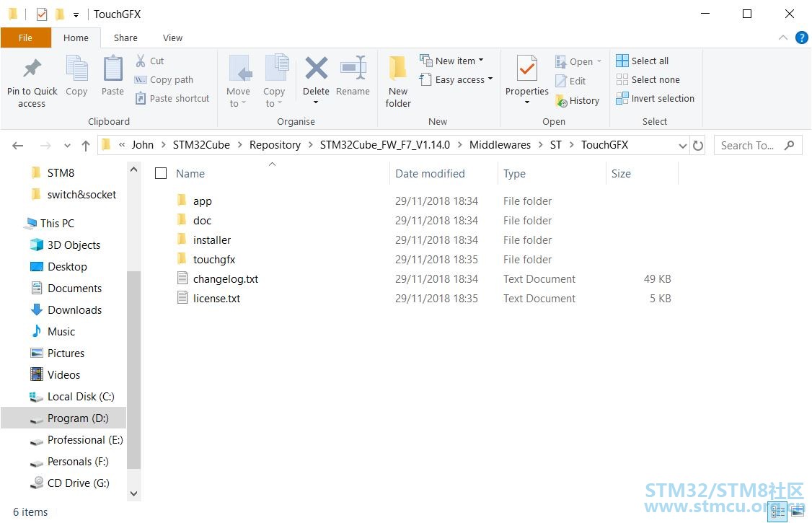Click the Cut scissors icon

click(141, 61)
